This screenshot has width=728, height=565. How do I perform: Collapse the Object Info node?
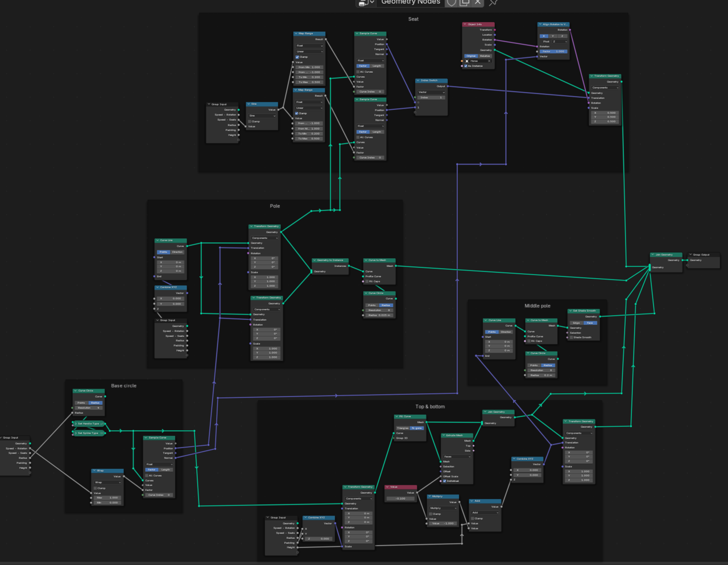(465, 24)
